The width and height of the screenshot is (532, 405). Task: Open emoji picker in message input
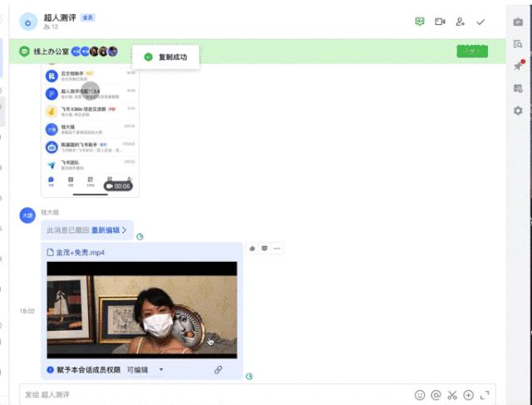pos(420,395)
